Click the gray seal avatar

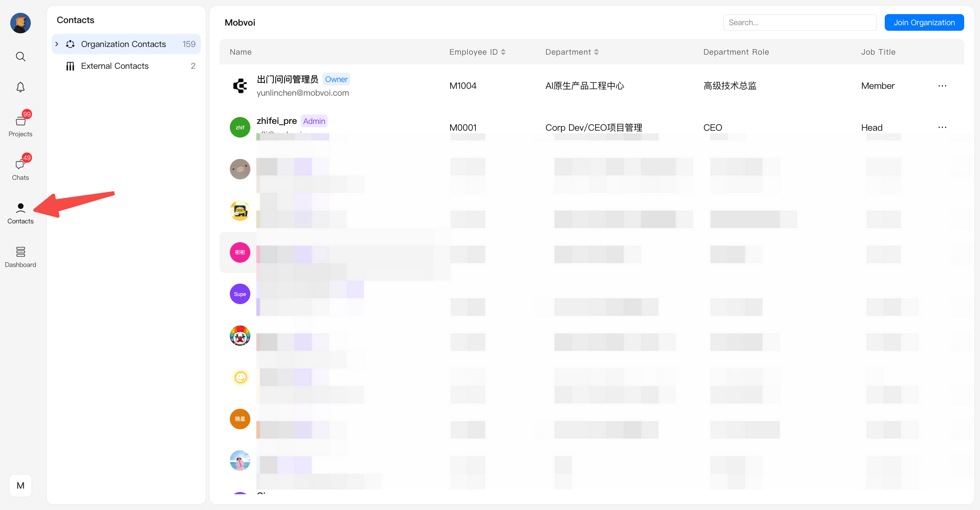[x=240, y=169]
